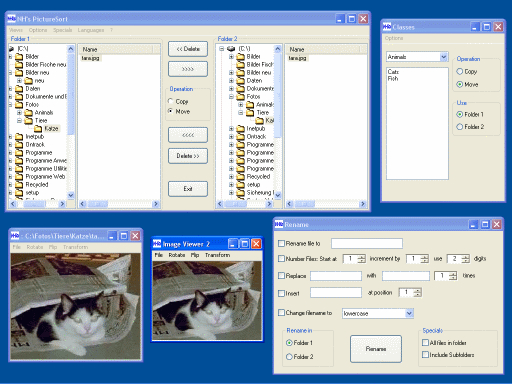Image resolution: width=512 pixels, height=384 pixels.
Task: Expand the Recycled folder in Folder 2 tree
Action: tap(231, 176)
